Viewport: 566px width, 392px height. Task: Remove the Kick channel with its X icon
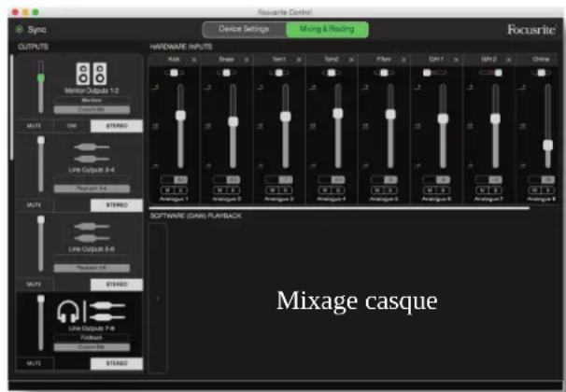coord(194,60)
